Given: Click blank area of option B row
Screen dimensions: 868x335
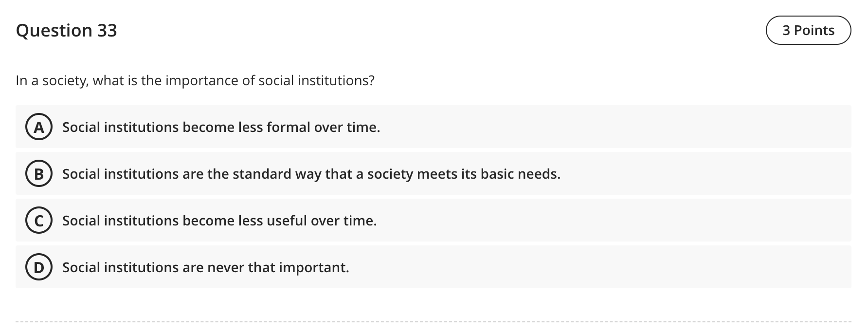Looking at the screenshot, I should click(x=705, y=174).
